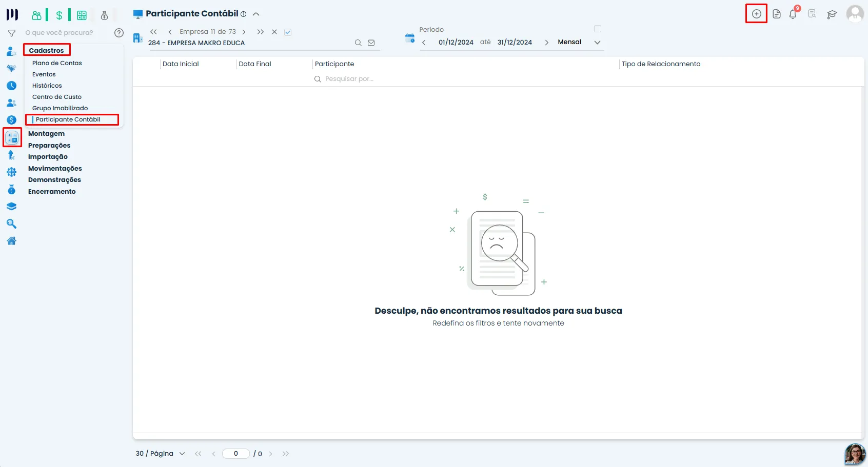868x467 pixels.
Task: Open the graduation cap training icon
Action: pyautogui.click(x=832, y=14)
